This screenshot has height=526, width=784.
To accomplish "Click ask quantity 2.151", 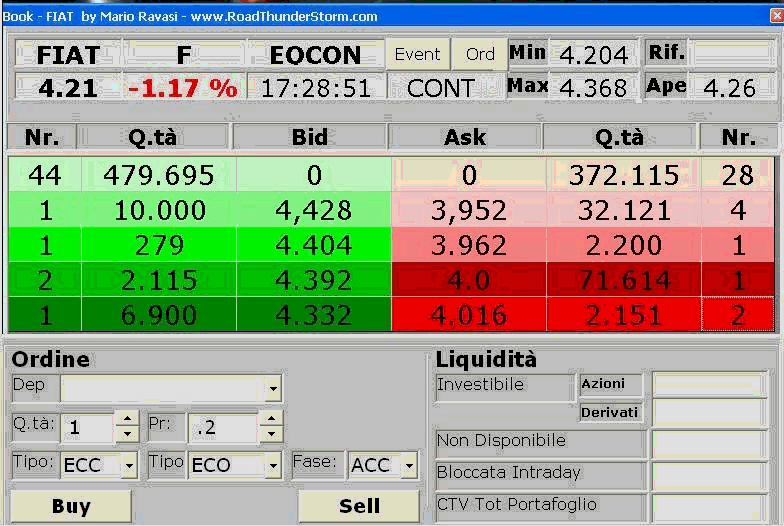I will [x=624, y=315].
